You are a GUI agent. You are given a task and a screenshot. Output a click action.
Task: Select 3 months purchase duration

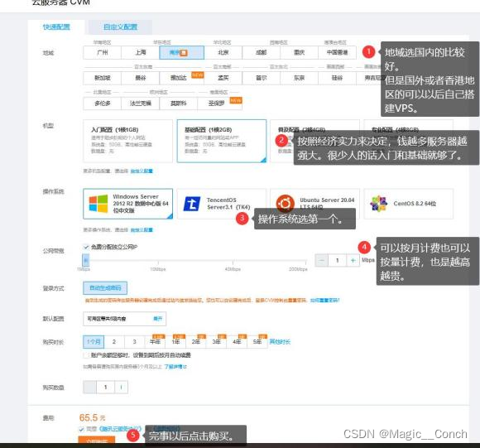[x=134, y=342]
